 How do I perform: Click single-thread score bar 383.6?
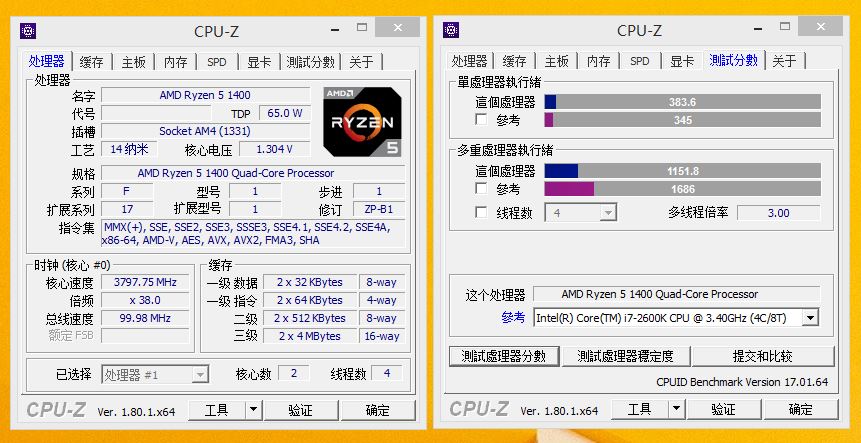coord(683,102)
